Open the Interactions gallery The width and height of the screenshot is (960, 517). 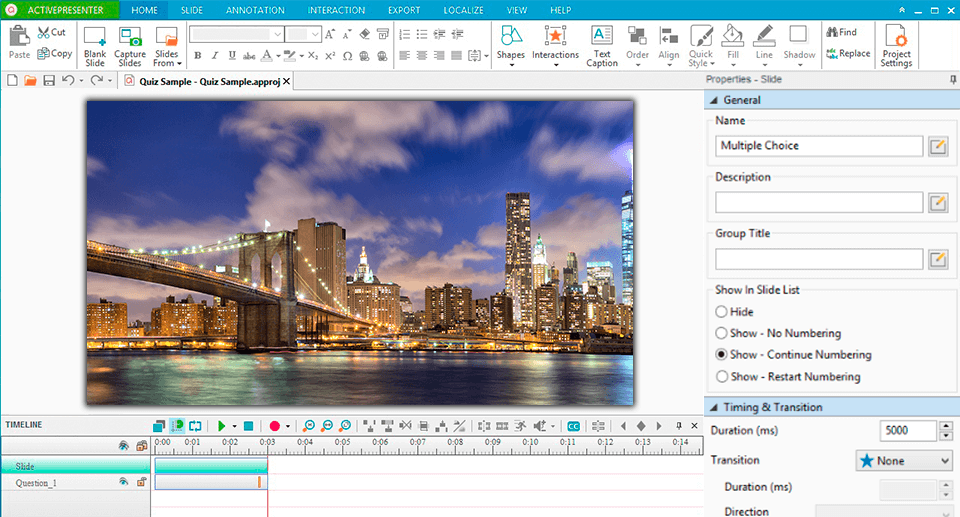[555, 45]
